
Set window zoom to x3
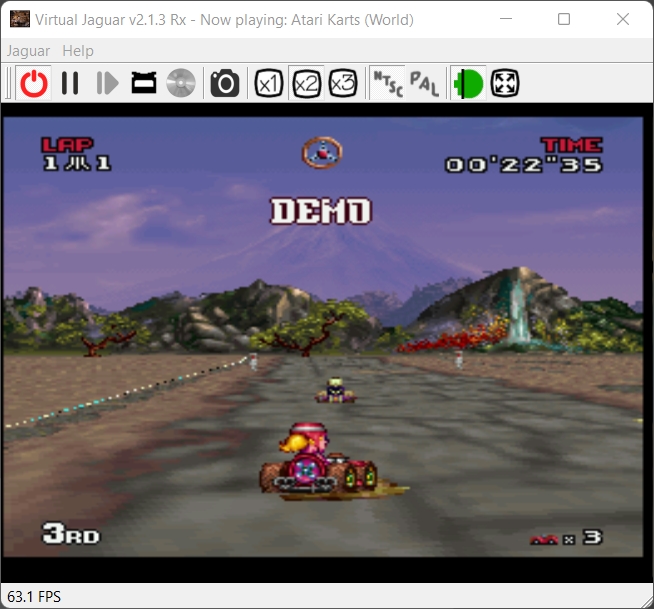(343, 83)
